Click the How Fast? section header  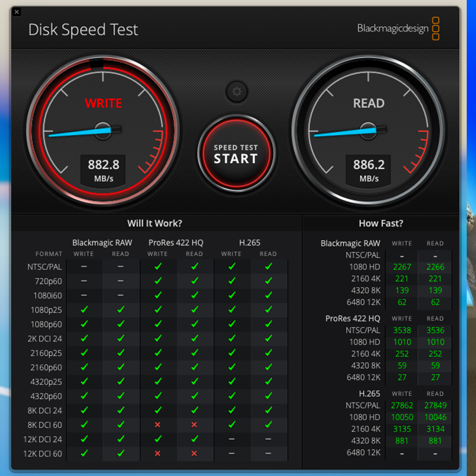(381, 223)
